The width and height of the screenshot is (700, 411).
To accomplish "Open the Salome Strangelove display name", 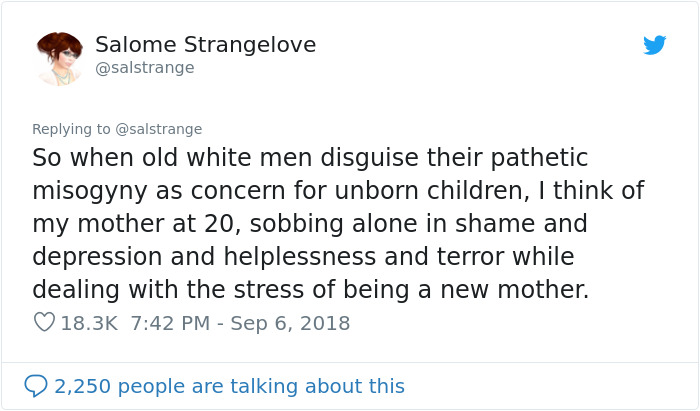I will point(205,45).
